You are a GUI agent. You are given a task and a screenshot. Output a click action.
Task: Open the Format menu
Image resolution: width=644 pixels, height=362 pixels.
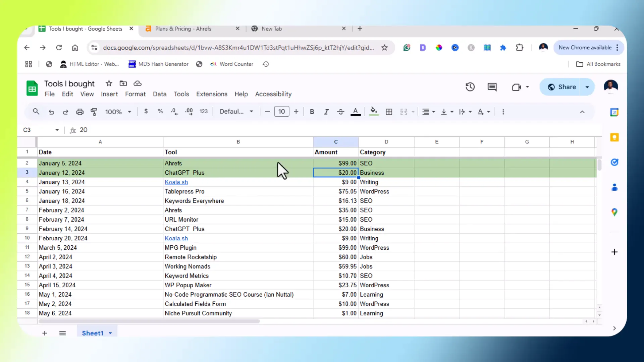click(135, 94)
